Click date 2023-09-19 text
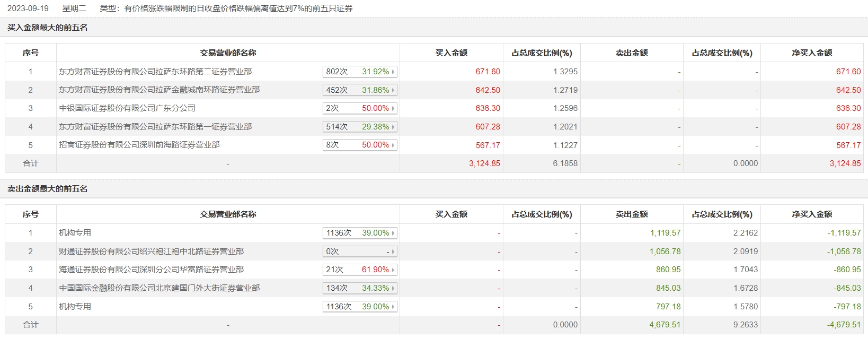 [x=28, y=8]
